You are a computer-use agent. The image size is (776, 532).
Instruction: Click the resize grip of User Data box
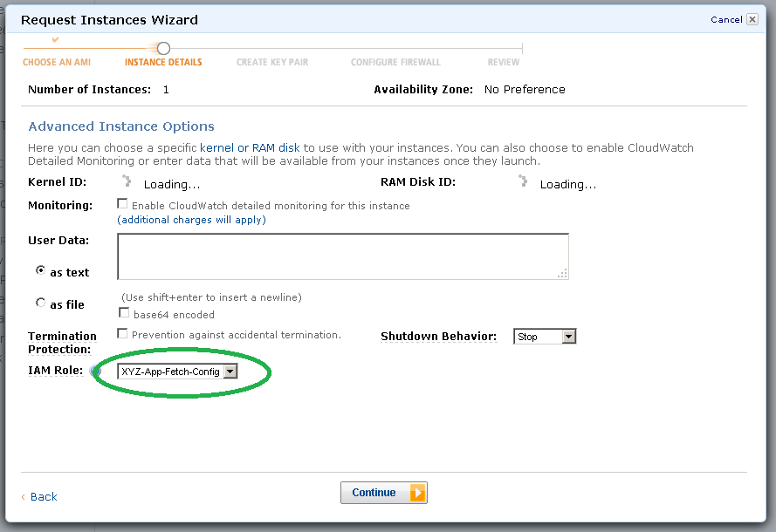(x=564, y=275)
